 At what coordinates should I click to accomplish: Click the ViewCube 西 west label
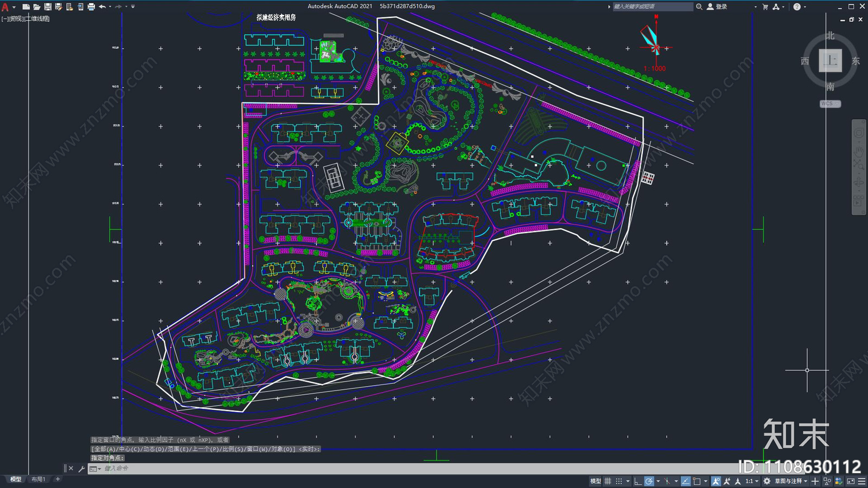pyautogui.click(x=805, y=61)
